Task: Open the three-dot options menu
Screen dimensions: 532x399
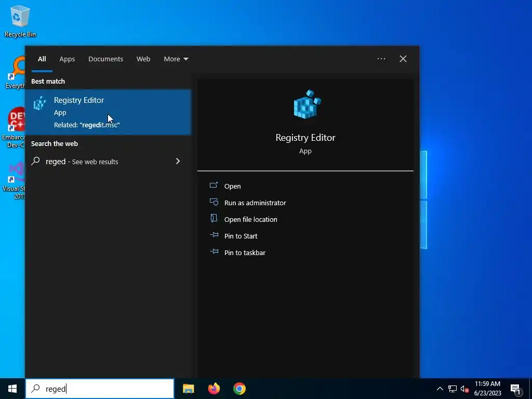Action: pyautogui.click(x=381, y=59)
